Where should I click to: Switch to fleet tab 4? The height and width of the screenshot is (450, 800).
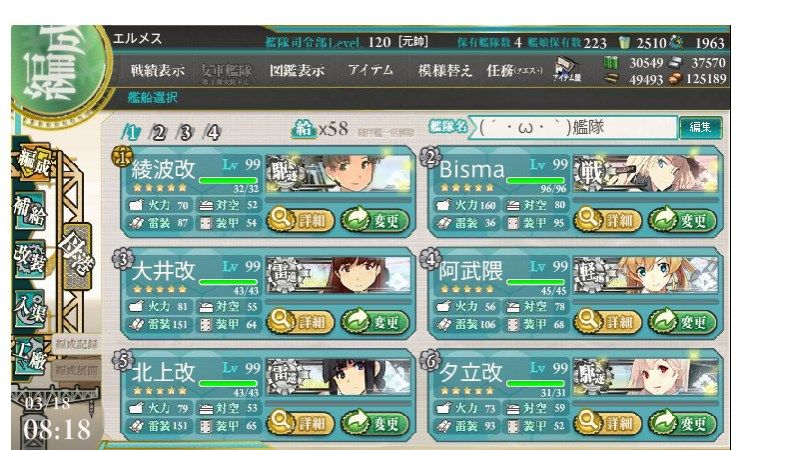pos(212,133)
